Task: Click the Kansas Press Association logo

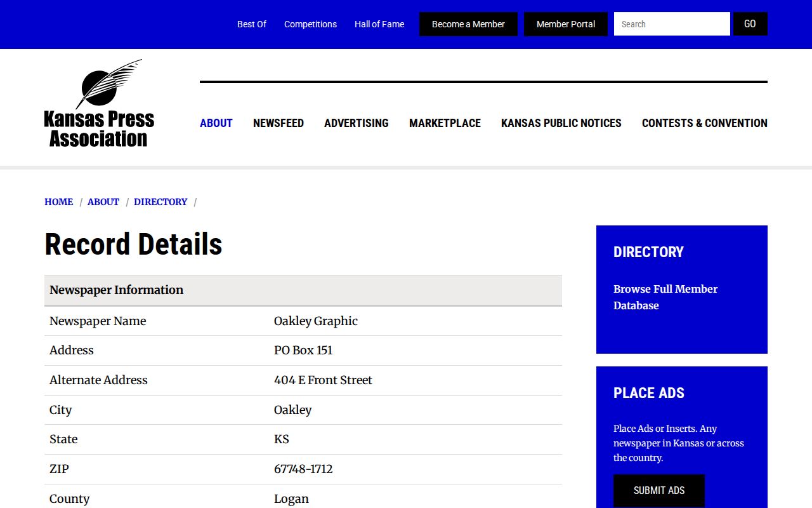Action: click(99, 104)
